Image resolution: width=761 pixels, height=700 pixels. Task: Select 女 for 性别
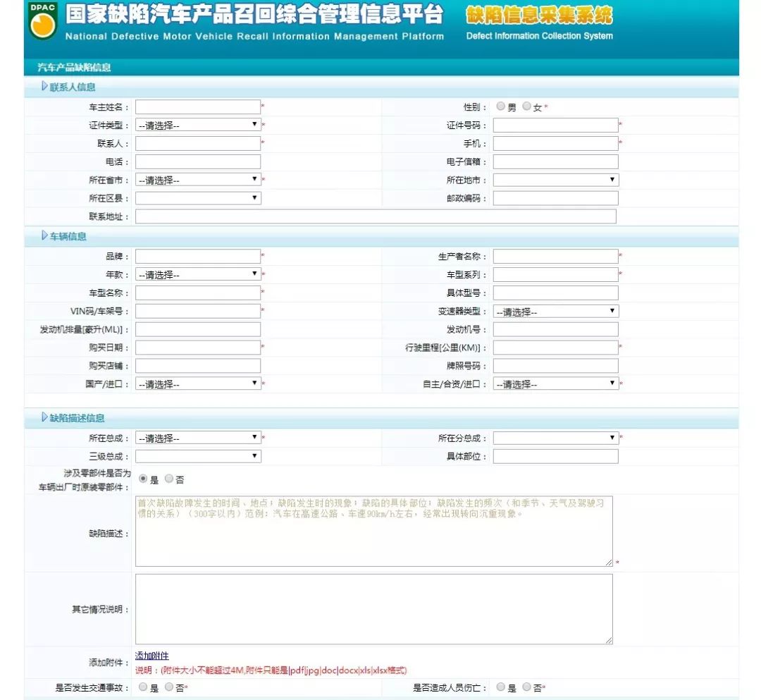pyautogui.click(x=526, y=106)
